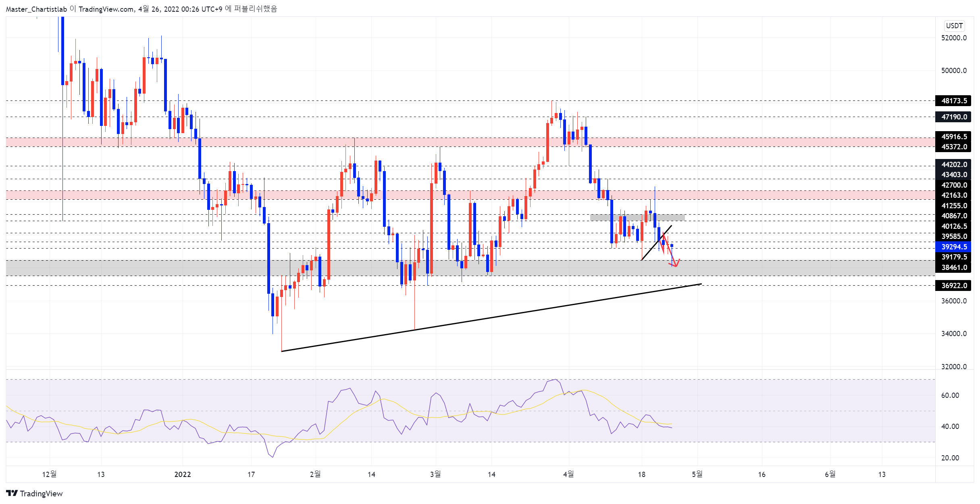Click the 44202.0 price label
980x504 pixels.
pyautogui.click(x=953, y=165)
